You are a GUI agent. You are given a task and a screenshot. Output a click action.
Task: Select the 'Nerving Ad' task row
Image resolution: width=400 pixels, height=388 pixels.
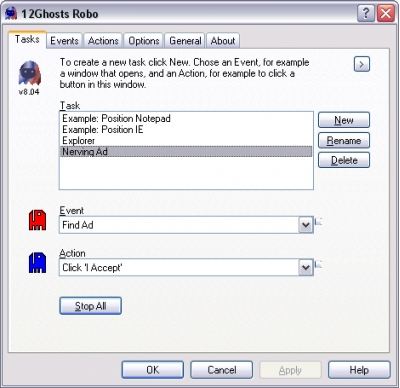[x=186, y=152]
